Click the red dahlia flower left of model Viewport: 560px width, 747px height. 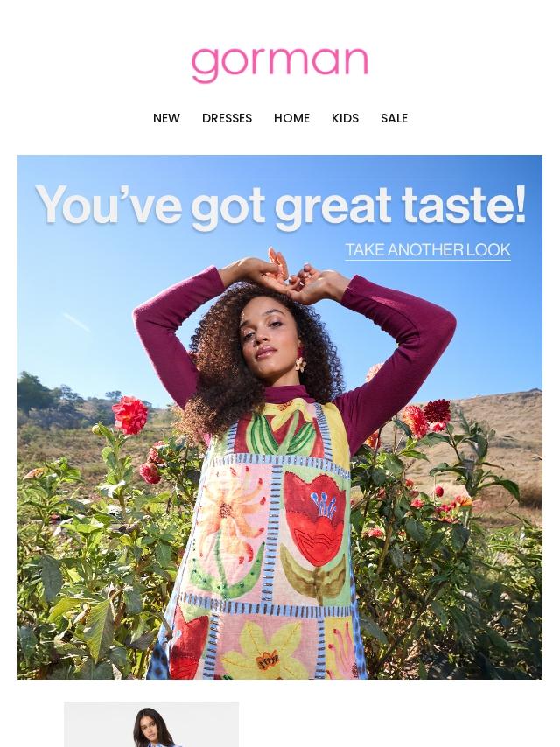pyautogui.click(x=129, y=415)
